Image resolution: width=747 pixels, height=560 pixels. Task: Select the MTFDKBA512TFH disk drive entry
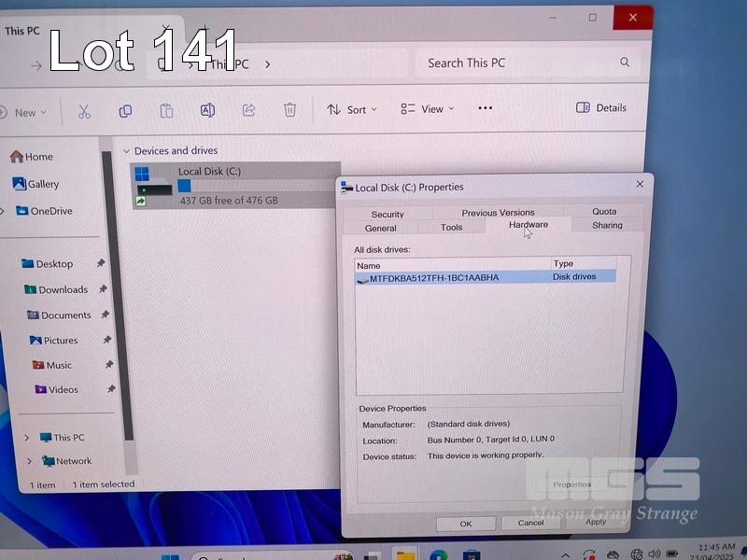(434, 278)
